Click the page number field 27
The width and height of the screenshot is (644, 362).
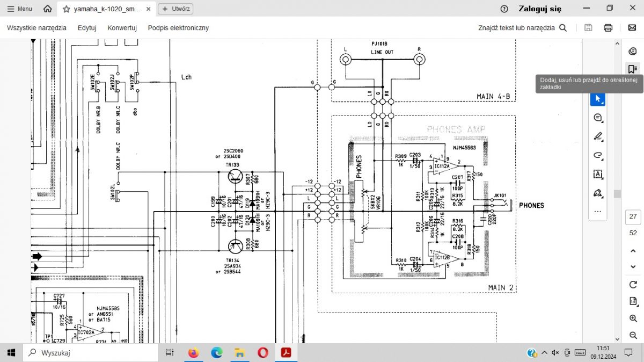pos(633,216)
